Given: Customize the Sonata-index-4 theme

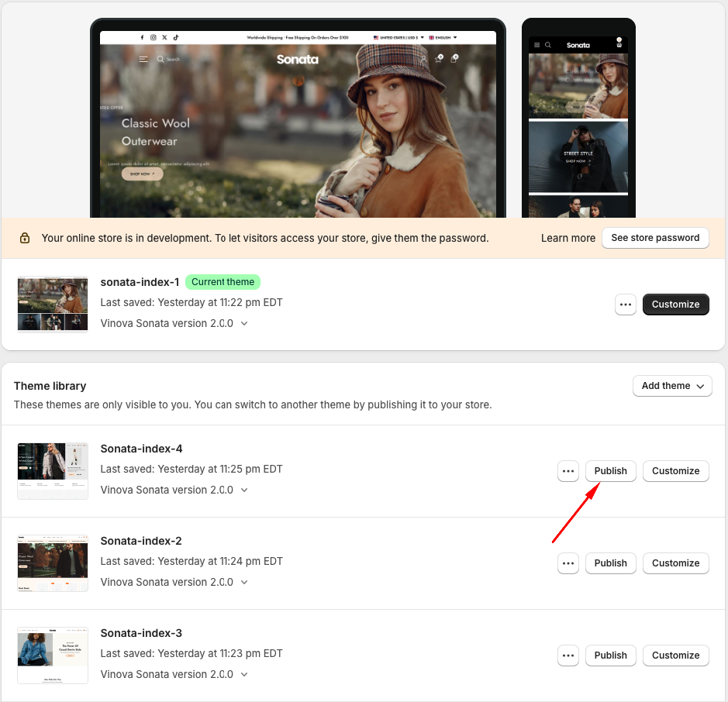Looking at the screenshot, I should 675,471.
